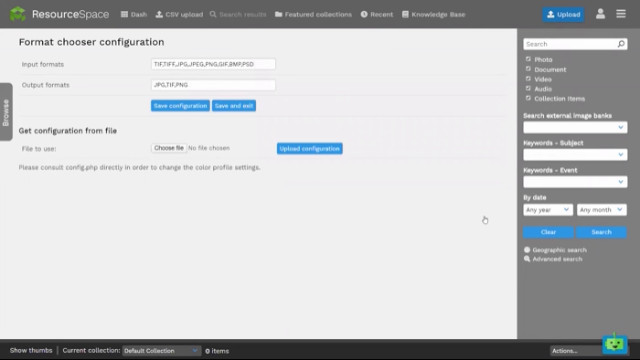
Task: Toggle the Photo checkbox
Action: [x=528, y=59]
